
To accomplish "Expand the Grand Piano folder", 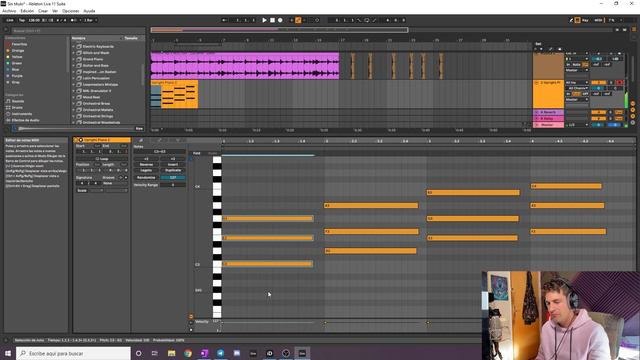I will 74,59.
